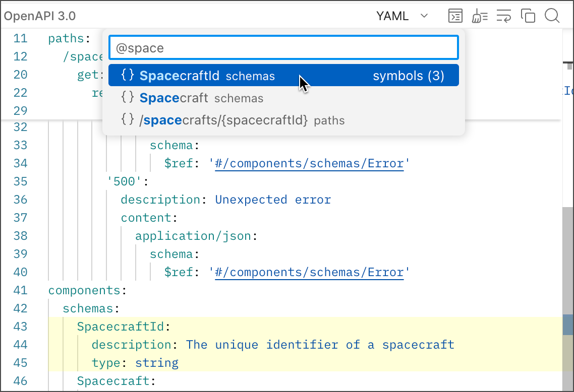Click line number 46 in the gutter
Image resolution: width=574 pixels, height=392 pixels.
(x=20, y=381)
